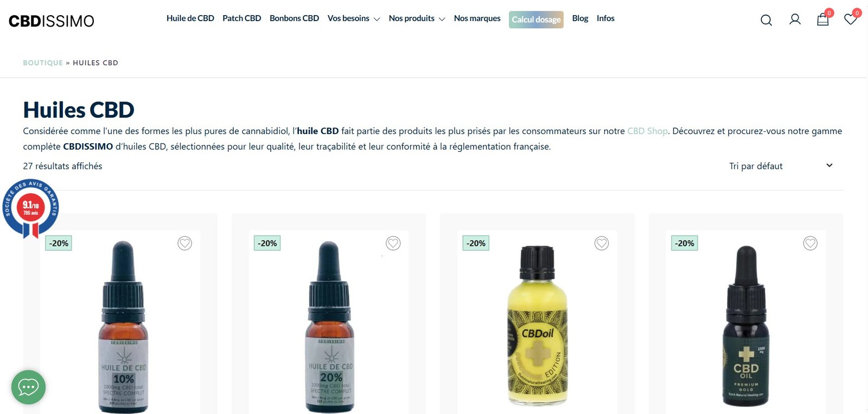
Task: Click the BOUTIQUE breadcrumb link
Action: [43, 63]
